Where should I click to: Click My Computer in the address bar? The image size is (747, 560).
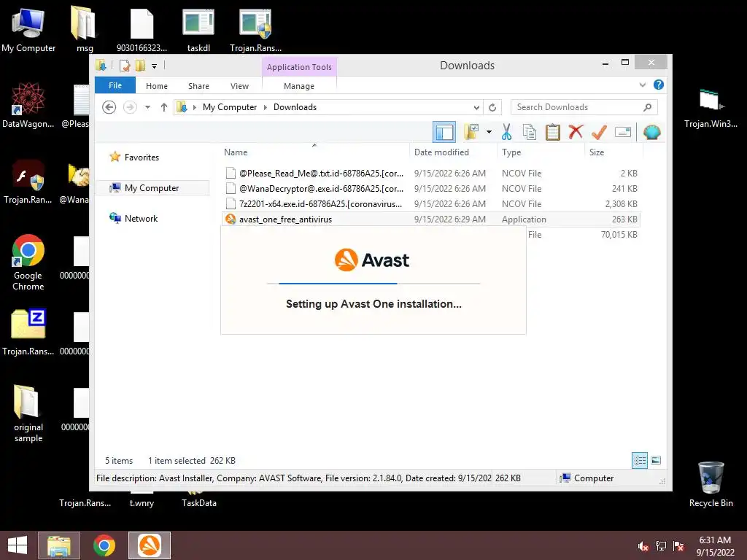tap(230, 107)
